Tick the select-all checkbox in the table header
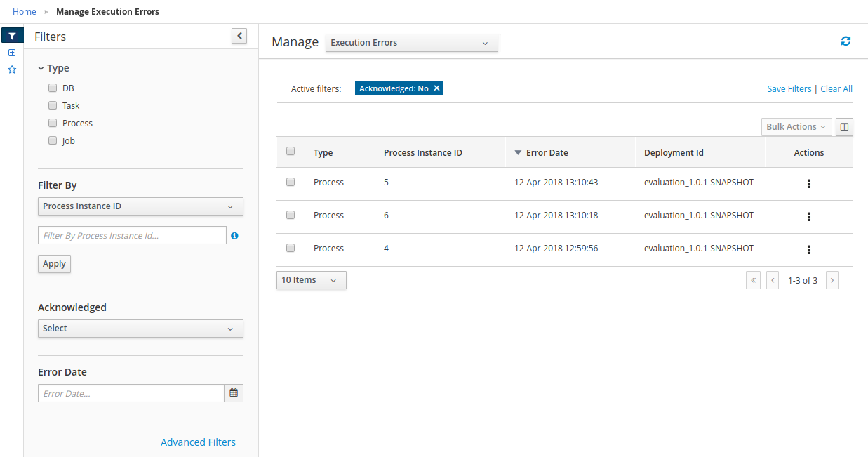Viewport: 868px width, 457px height. tap(291, 152)
